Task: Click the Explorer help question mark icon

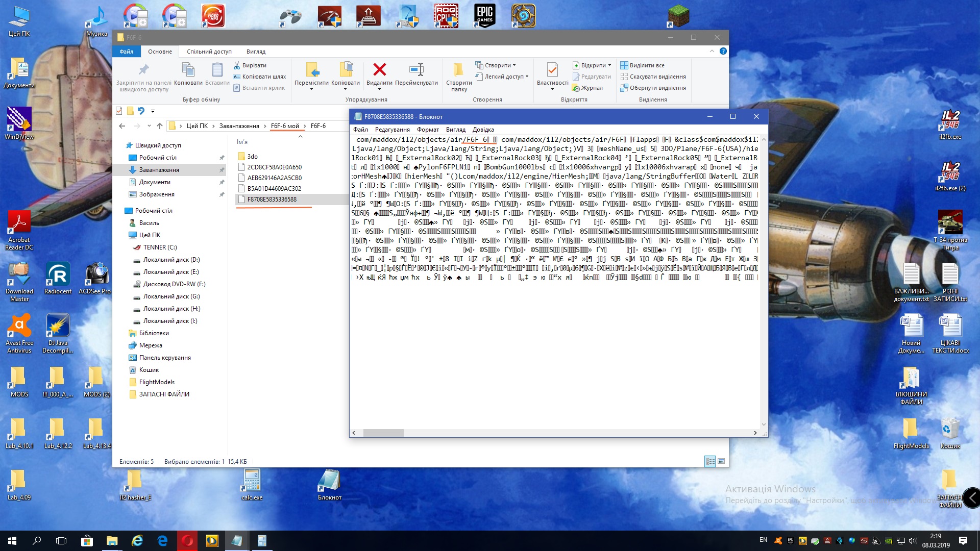Action: coord(723,51)
